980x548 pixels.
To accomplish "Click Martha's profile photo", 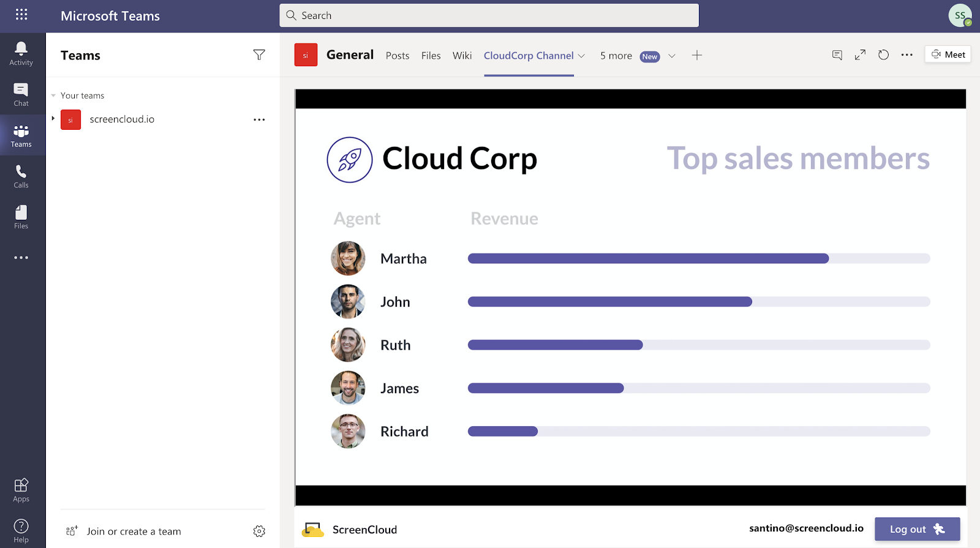I will pyautogui.click(x=348, y=258).
